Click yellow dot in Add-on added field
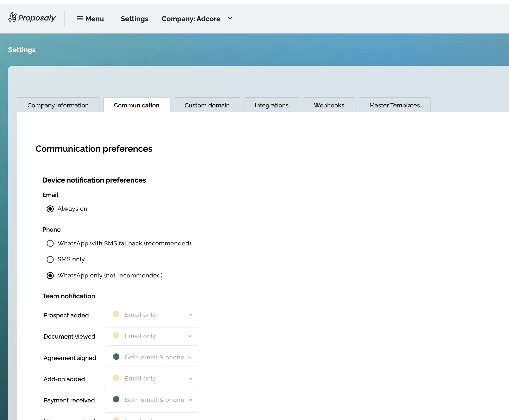Screen dimensions: 509x420 point(116,378)
